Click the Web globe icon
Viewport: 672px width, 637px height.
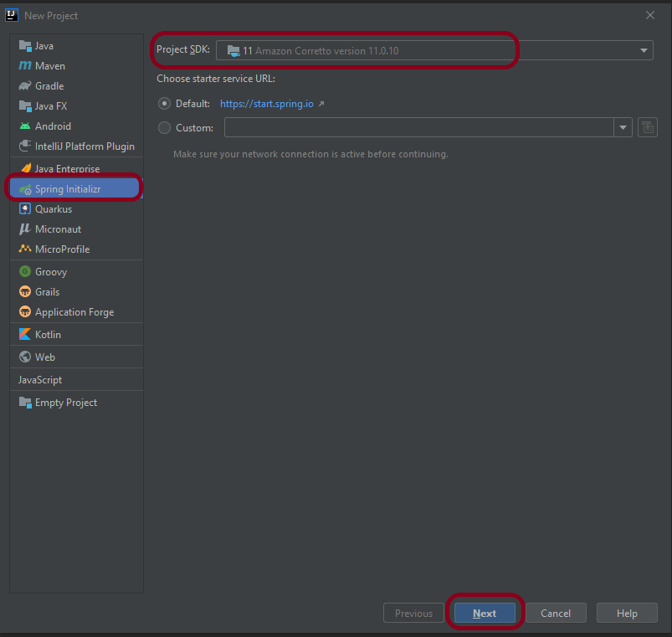[x=25, y=357]
